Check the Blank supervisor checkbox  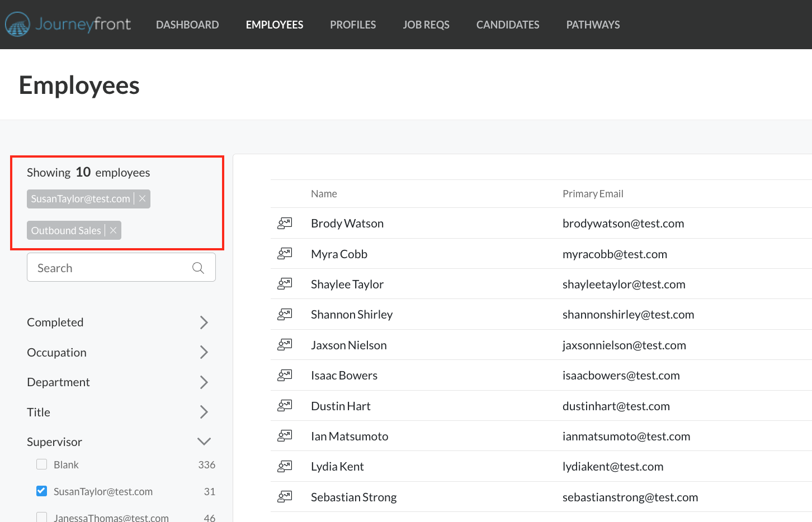tap(41, 464)
